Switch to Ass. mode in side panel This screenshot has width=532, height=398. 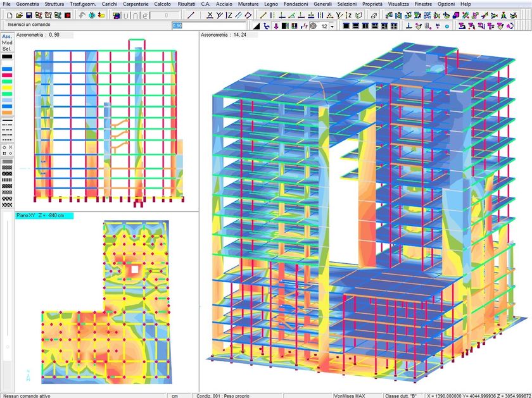click(7, 36)
